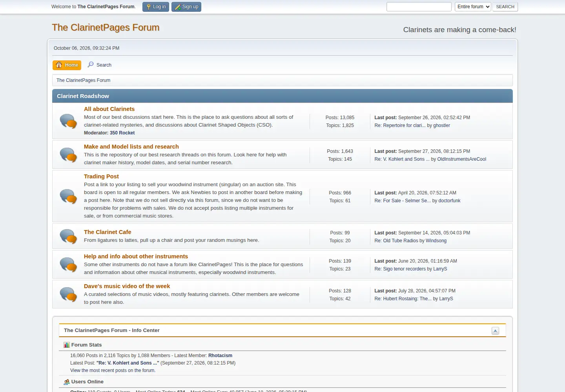Open the Entire forum search scope dropdown
The height and width of the screenshot is (392, 565).
(473, 7)
